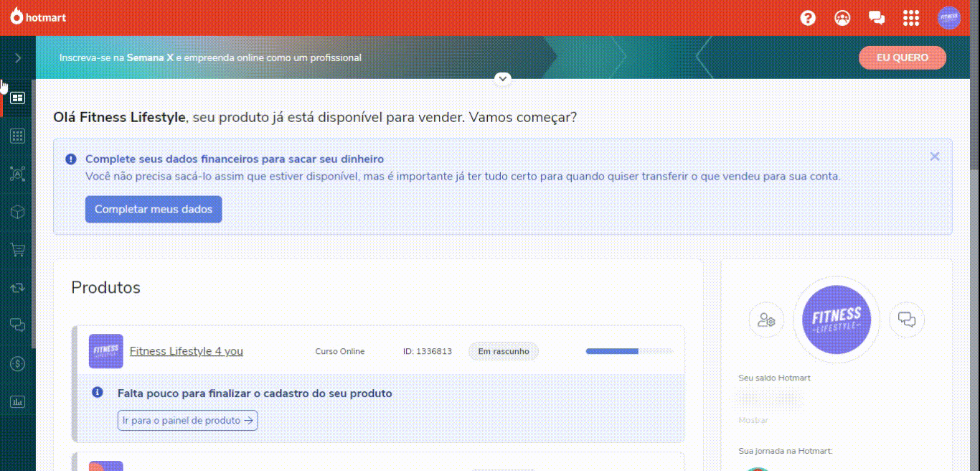Open the affiliates network icon in sidebar
The image size is (980, 471).
point(18,174)
